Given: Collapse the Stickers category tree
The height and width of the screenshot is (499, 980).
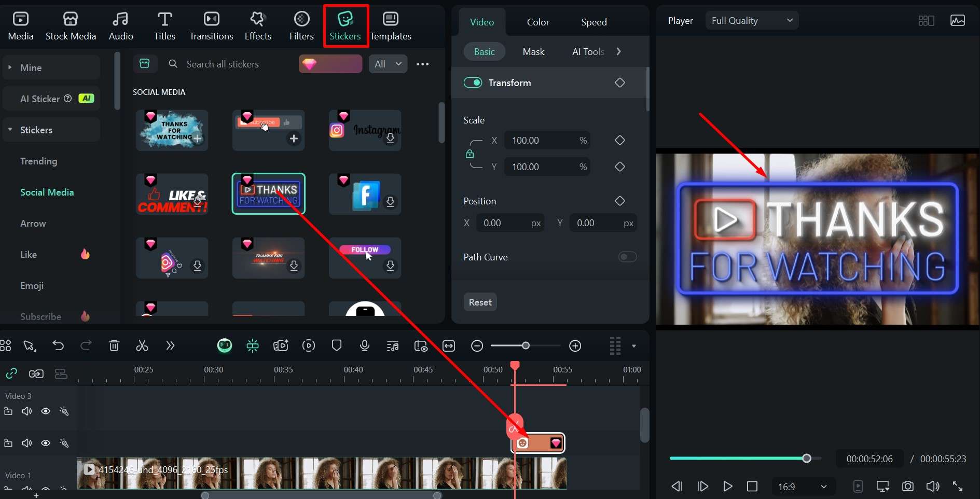Looking at the screenshot, I should pos(10,130).
